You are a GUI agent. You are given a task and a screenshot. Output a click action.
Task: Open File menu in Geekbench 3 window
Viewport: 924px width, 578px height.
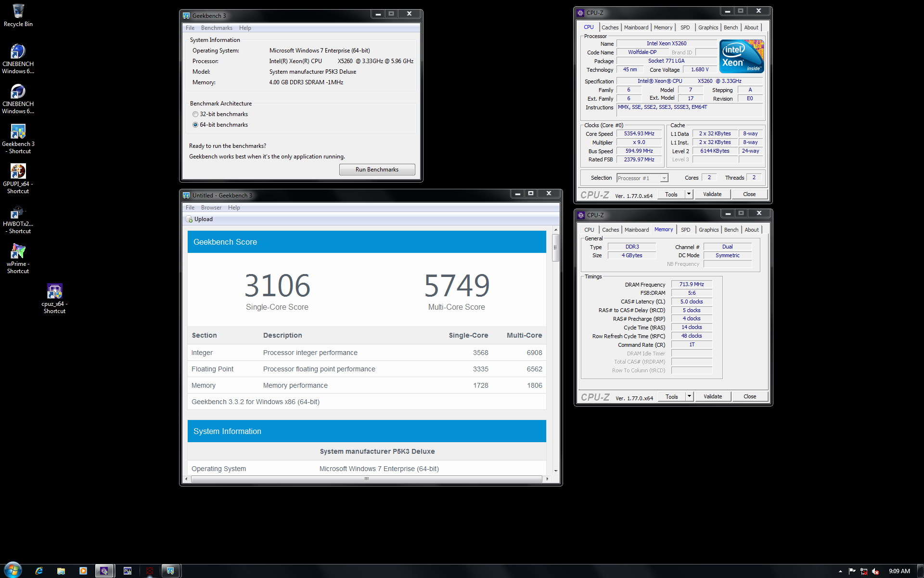click(190, 28)
